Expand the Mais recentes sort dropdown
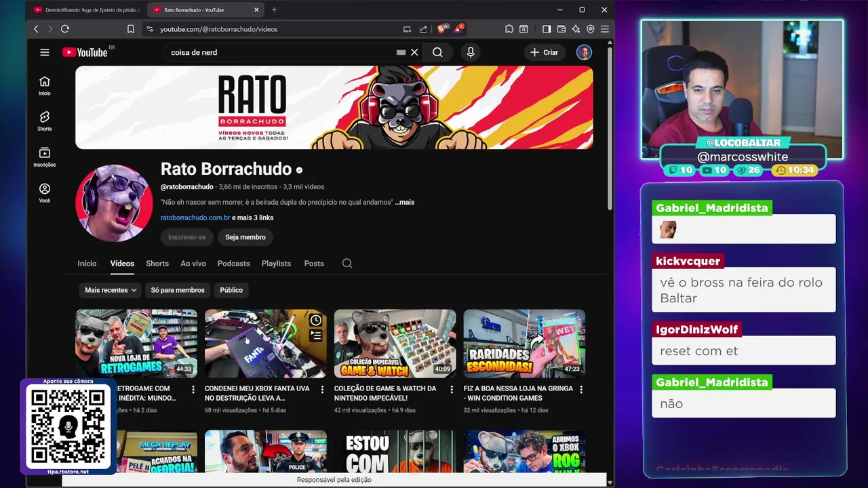868x488 pixels. click(111, 290)
